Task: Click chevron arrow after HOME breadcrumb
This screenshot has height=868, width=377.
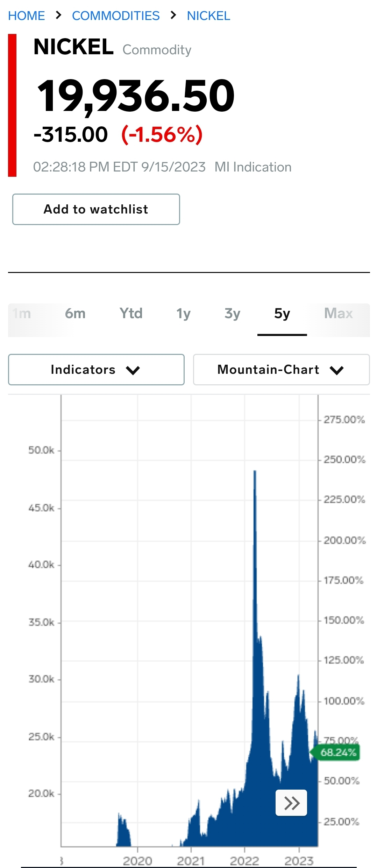Action: (x=58, y=15)
